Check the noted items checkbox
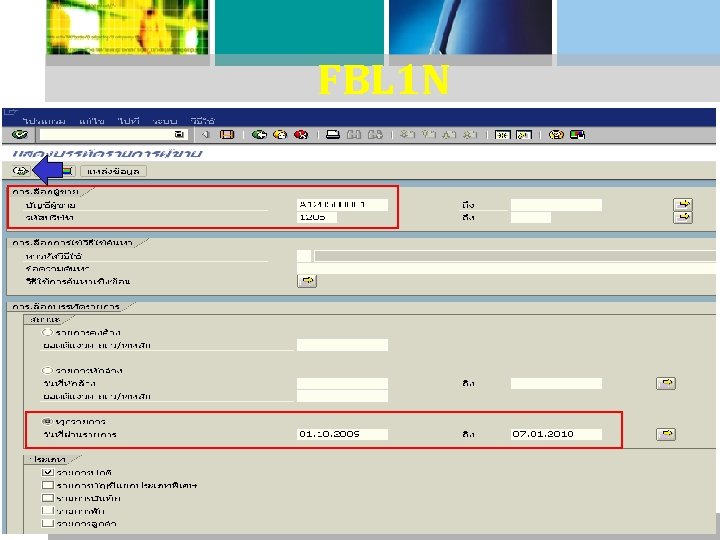 (x=48, y=498)
